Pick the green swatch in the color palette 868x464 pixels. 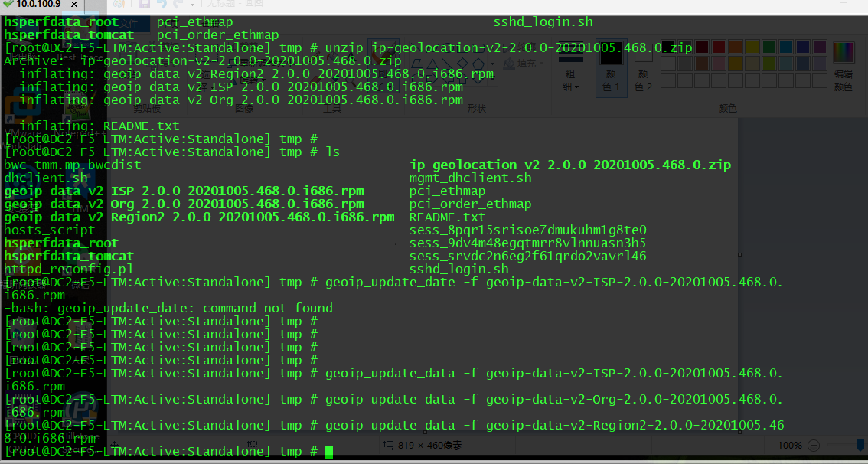768,47
